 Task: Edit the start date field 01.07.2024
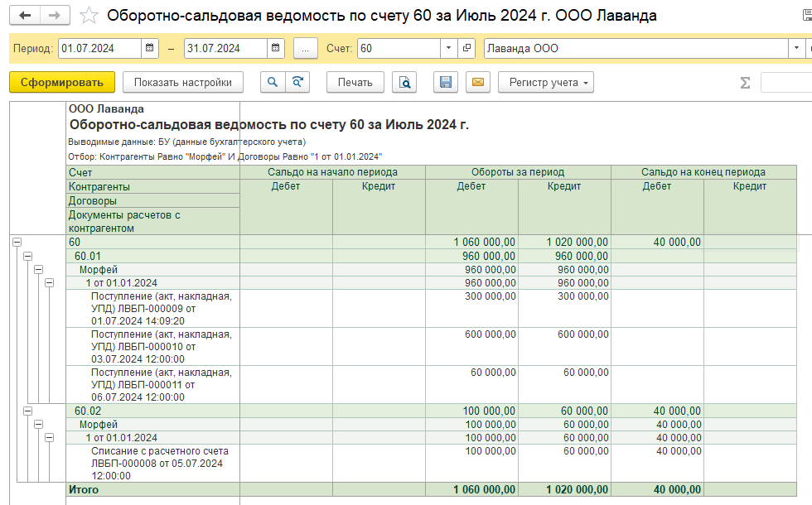pyautogui.click(x=100, y=48)
